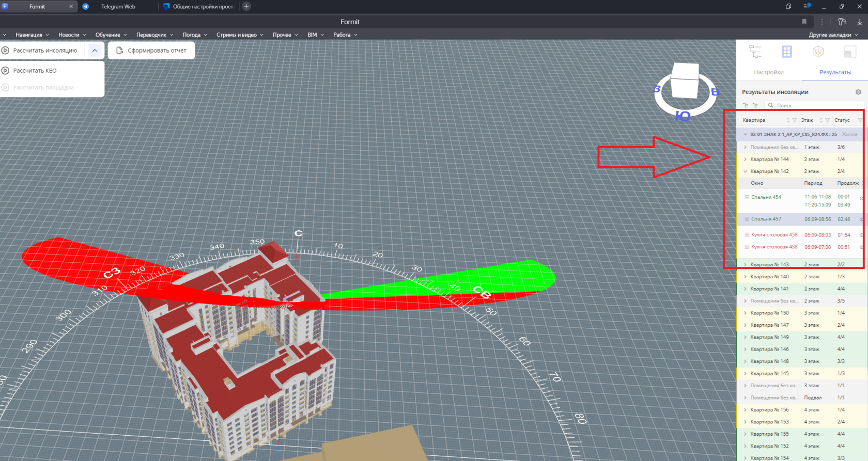Click the Сформировать отчет button
Image resolution: width=868 pixels, height=461 pixels.
151,51
